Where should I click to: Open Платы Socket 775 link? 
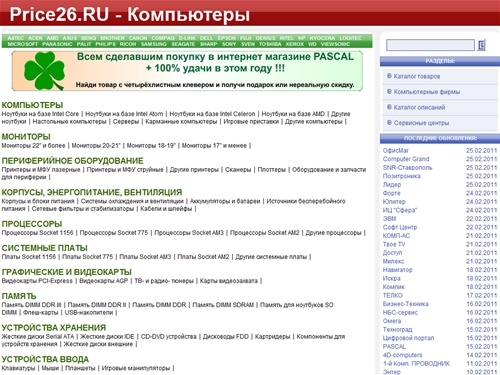(x=88, y=257)
